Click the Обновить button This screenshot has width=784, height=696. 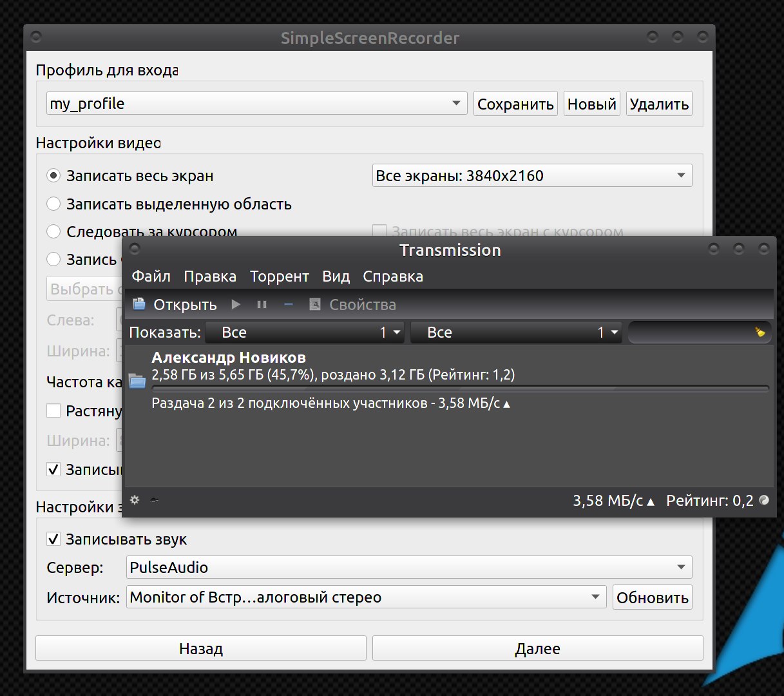(x=653, y=597)
